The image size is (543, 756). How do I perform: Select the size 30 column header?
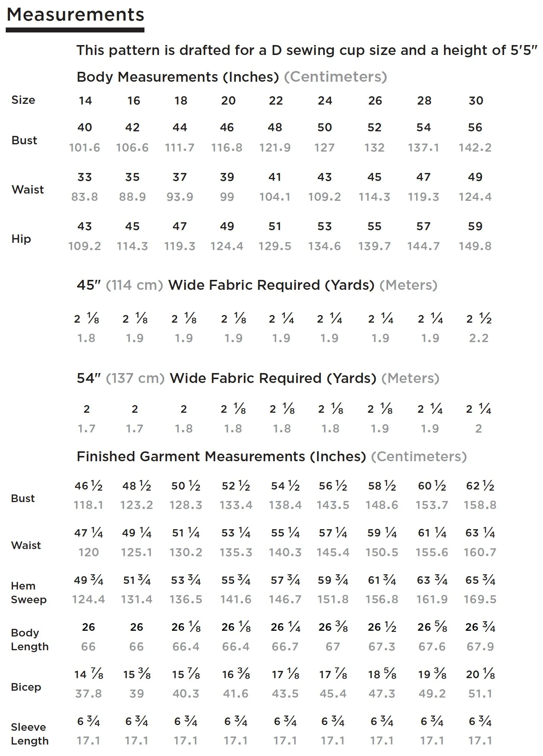click(476, 100)
